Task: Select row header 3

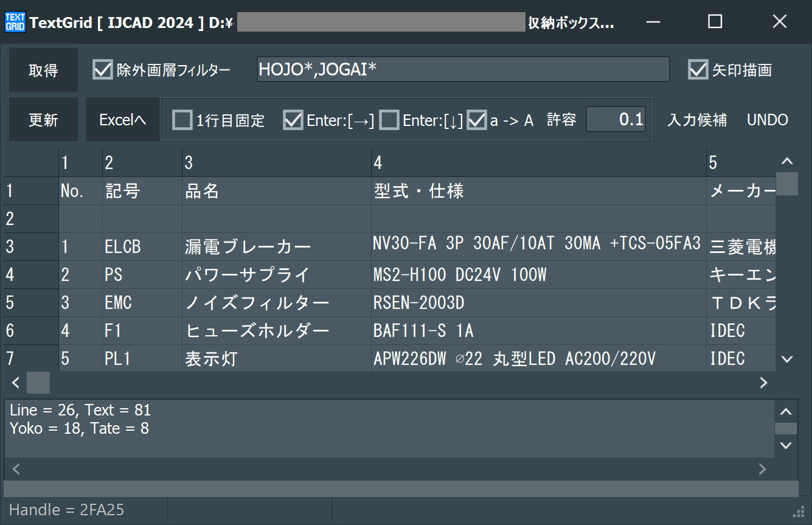Action: click(31, 247)
